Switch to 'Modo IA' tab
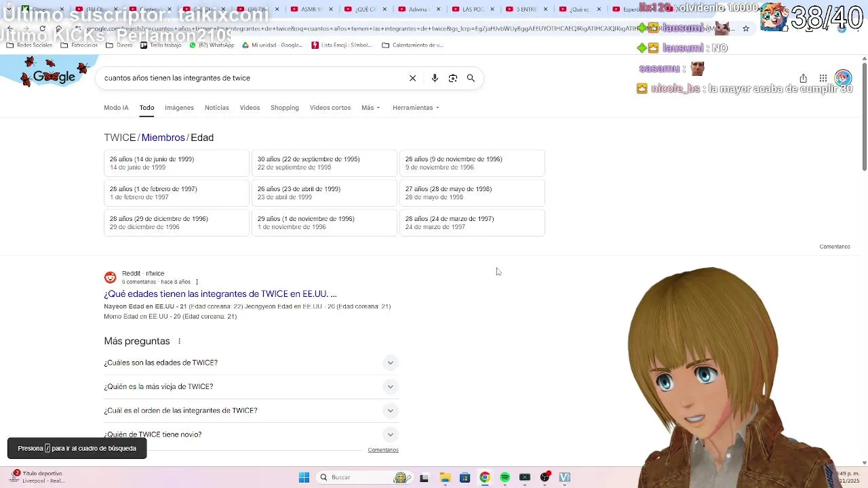The height and width of the screenshot is (488, 868). click(116, 108)
